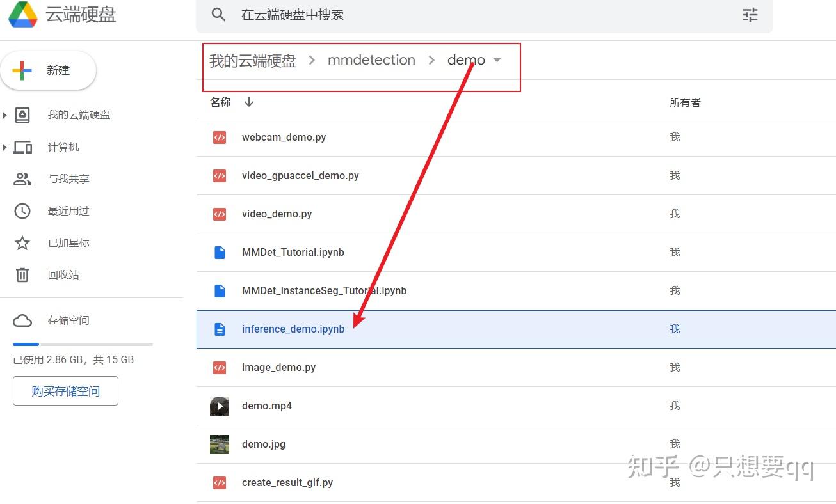Select the highlighted inference_demo.ipynb row
836x504 pixels.
coord(293,329)
